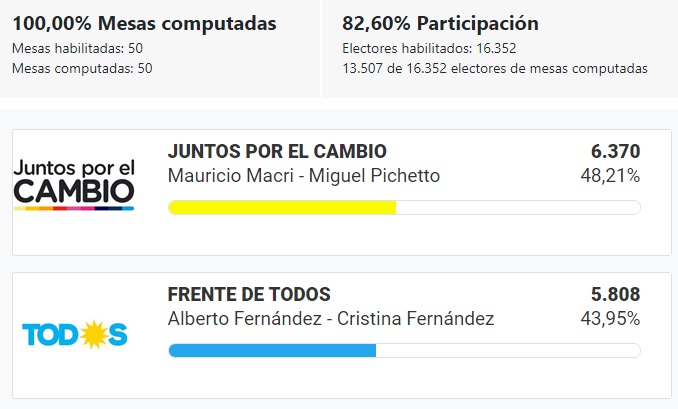Click the 48,21% vote percentage
The width and height of the screenshot is (678, 409).
point(610,176)
